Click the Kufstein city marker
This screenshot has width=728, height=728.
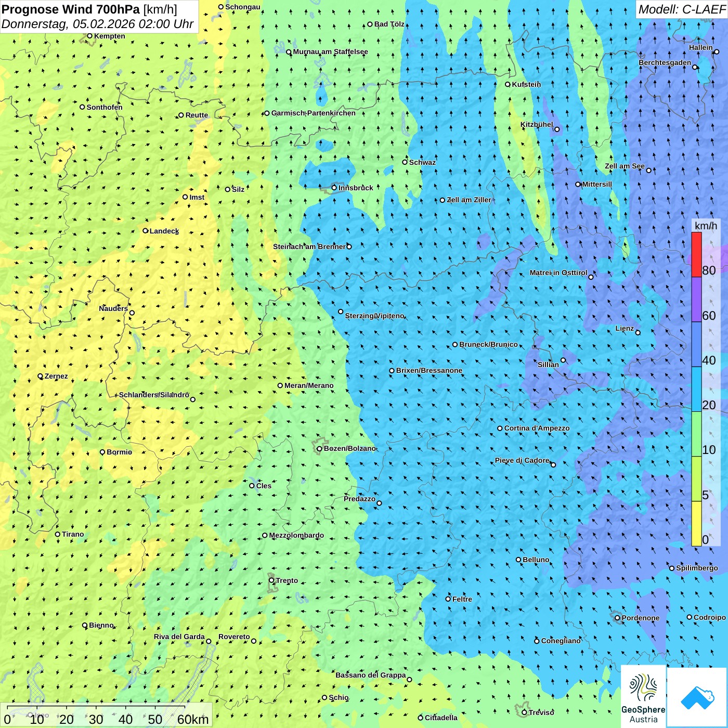508,84
